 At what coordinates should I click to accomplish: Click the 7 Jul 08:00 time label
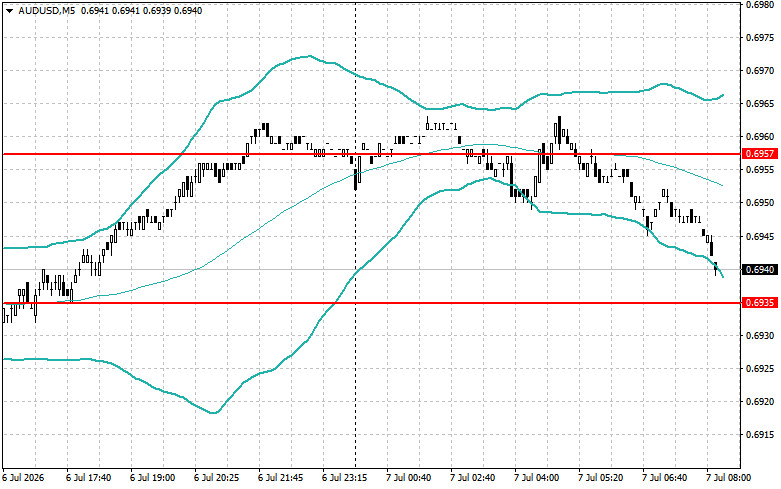(729, 478)
